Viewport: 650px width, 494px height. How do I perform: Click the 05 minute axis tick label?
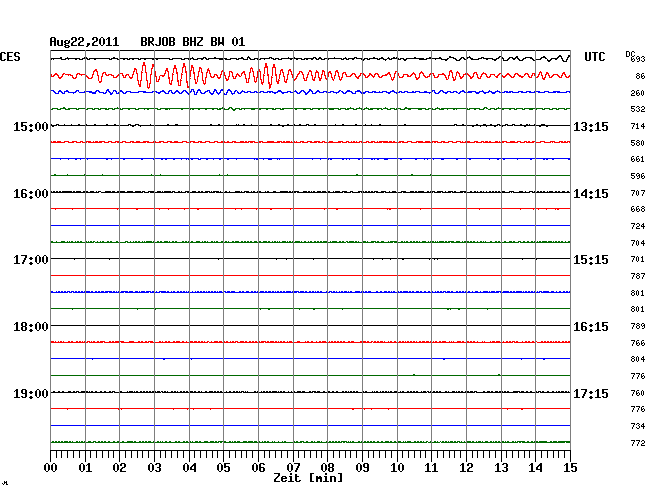(223, 468)
